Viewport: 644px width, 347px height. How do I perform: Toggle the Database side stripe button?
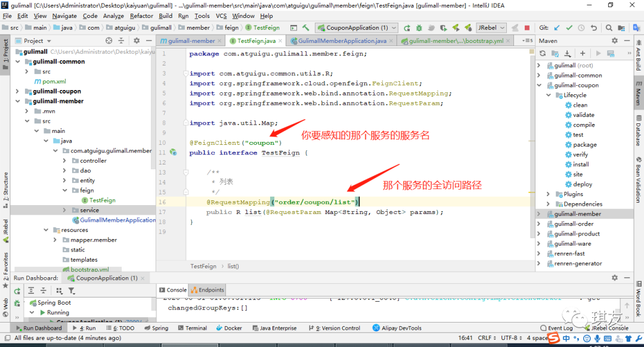(639, 131)
